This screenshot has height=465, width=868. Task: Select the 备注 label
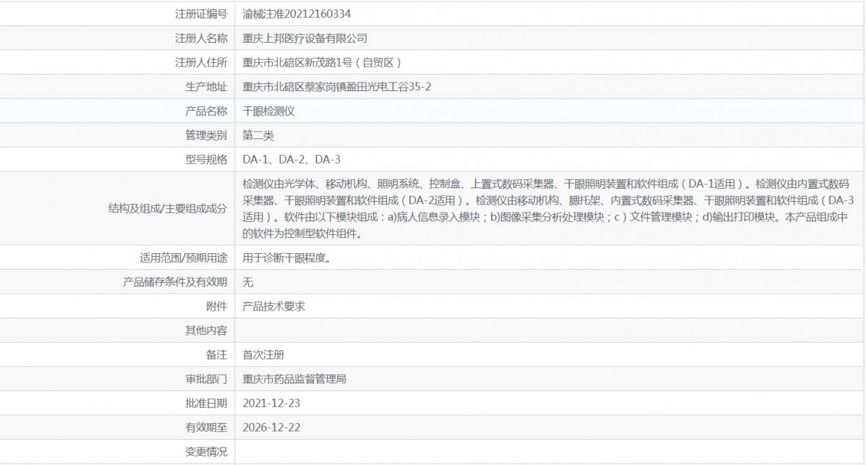217,355
